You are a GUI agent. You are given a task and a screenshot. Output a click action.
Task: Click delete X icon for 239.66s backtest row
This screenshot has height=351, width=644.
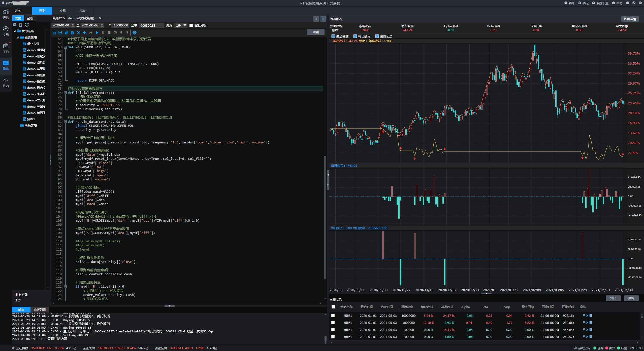587,323
